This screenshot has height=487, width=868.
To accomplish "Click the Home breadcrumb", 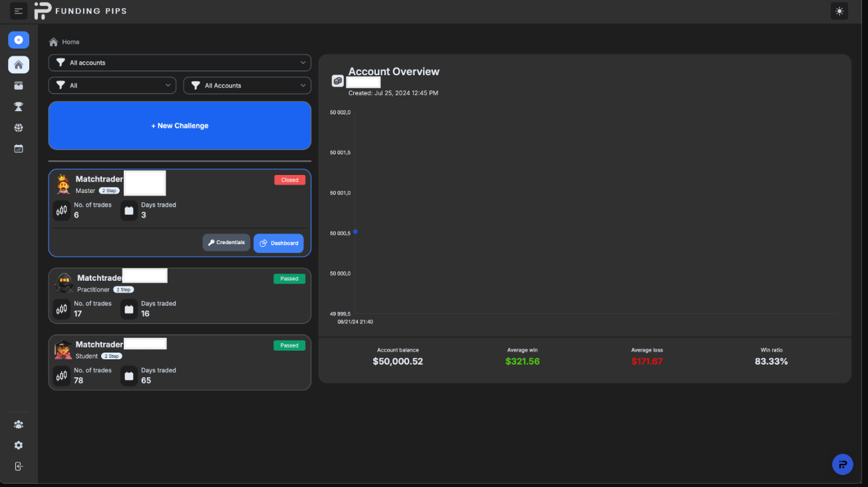I will [x=71, y=42].
